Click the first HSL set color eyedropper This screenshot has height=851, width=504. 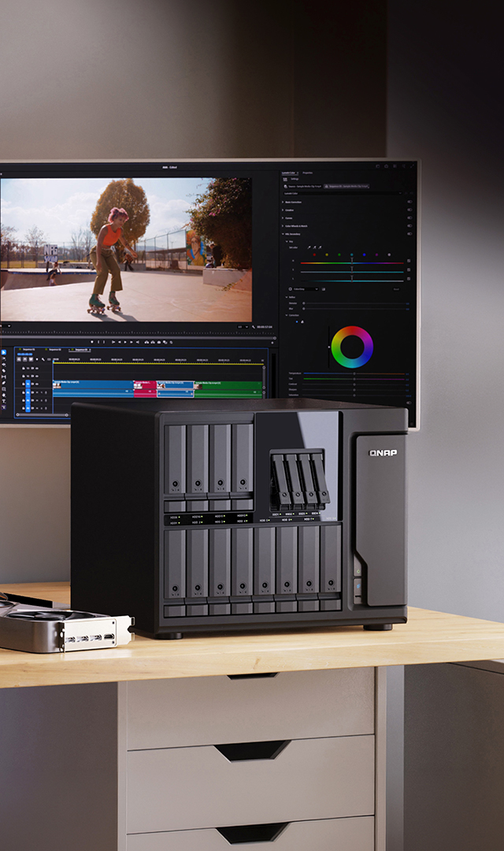tap(309, 247)
